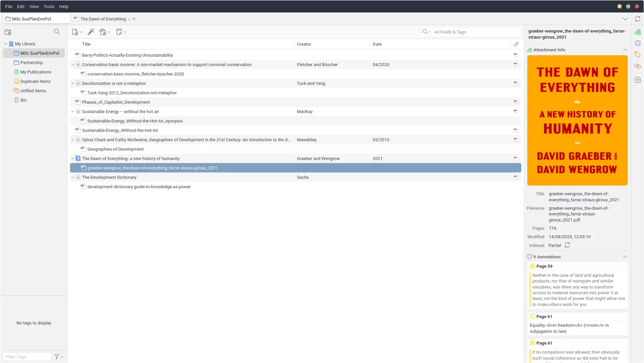This screenshot has height=363, width=644.
Task: Open the Page 59 highlight annotation
Action: [578, 286]
